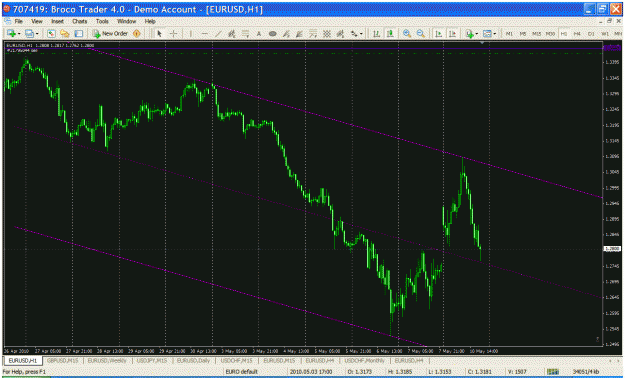Select the Horizontal Line tool
The image size is (625, 378).
point(204,33)
